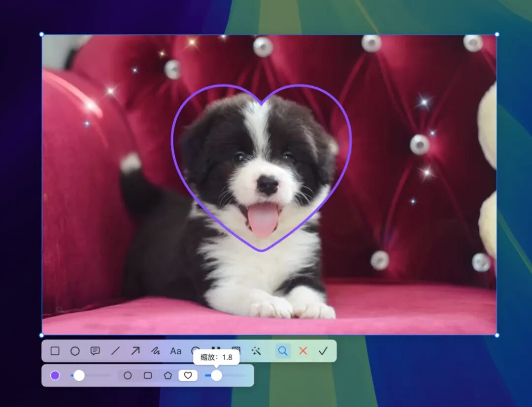Click the heart-shaped magnifier on the puppy
The image size is (532, 407).
coord(261,168)
